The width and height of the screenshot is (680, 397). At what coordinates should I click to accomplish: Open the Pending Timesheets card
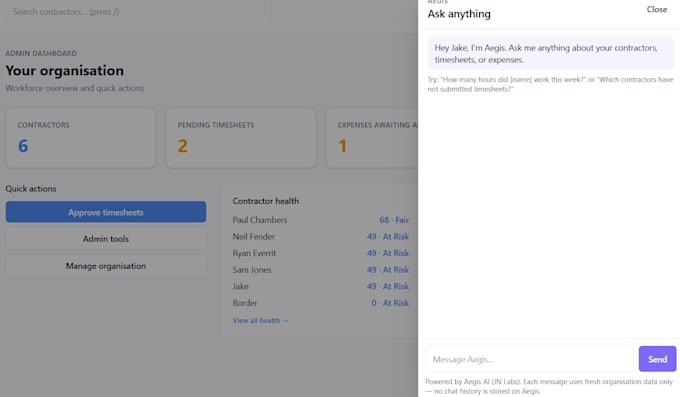pyautogui.click(x=241, y=138)
